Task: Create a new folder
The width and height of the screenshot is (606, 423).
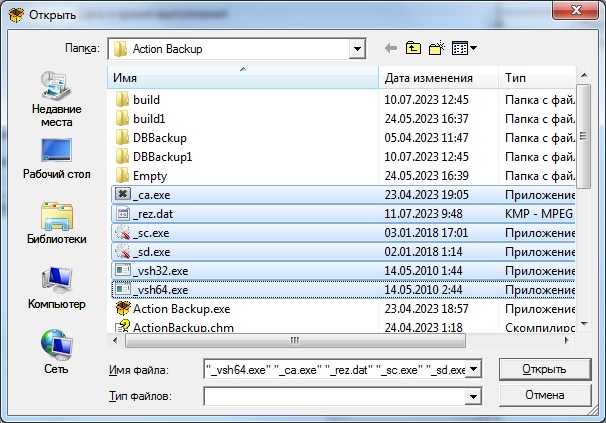Action: point(437,48)
